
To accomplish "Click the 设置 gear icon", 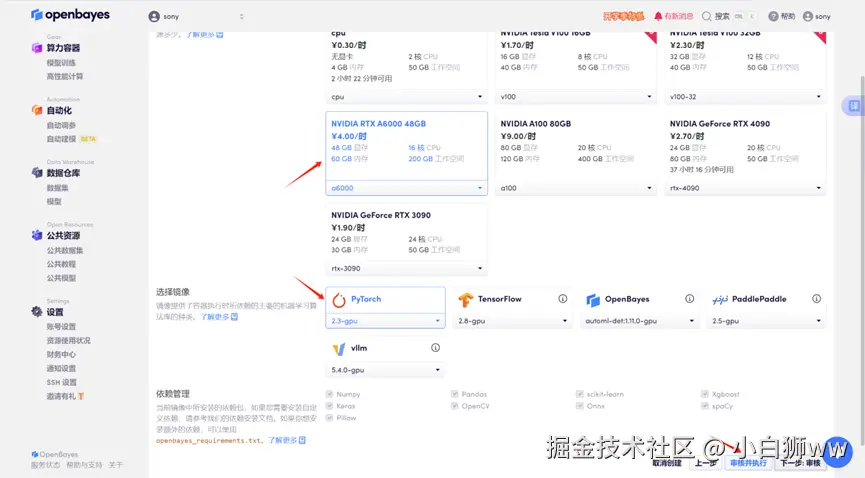I will tap(36, 312).
